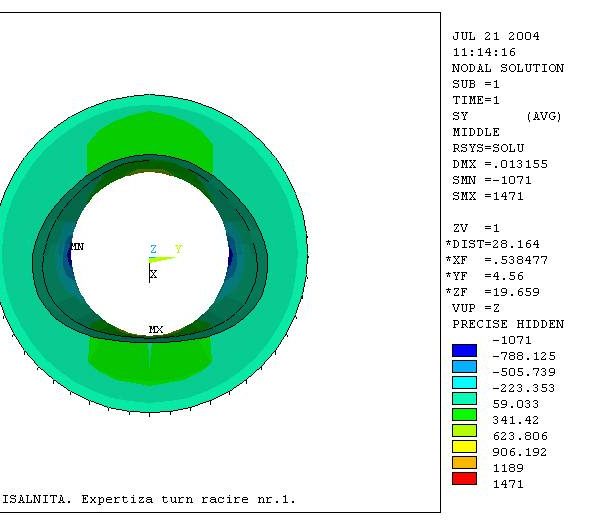Click the -1071 legend minimum value
Viewport: 600px width, 525px height.
[512, 340]
